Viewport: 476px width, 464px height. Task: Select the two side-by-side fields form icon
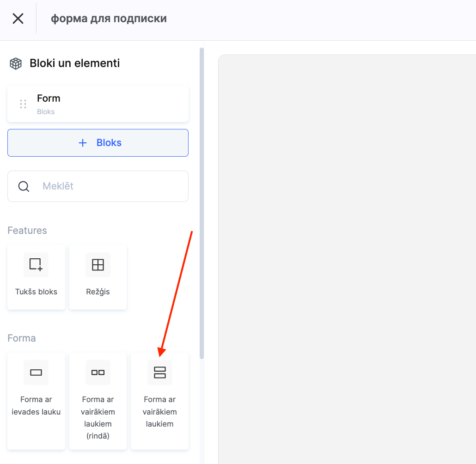click(98, 372)
